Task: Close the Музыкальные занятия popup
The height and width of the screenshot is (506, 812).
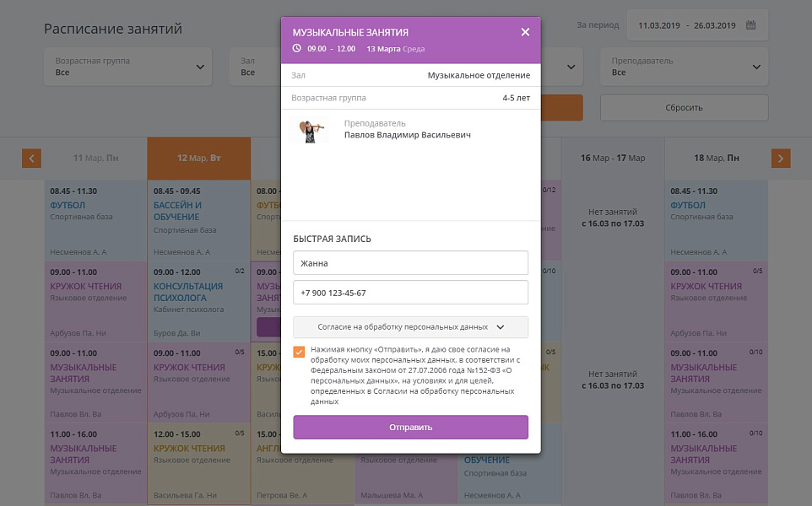Action: click(x=525, y=32)
